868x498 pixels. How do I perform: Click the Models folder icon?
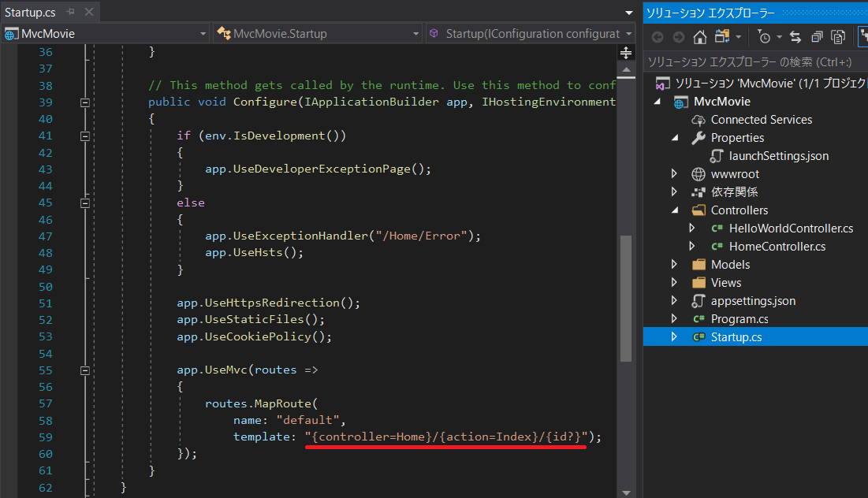[699, 265]
